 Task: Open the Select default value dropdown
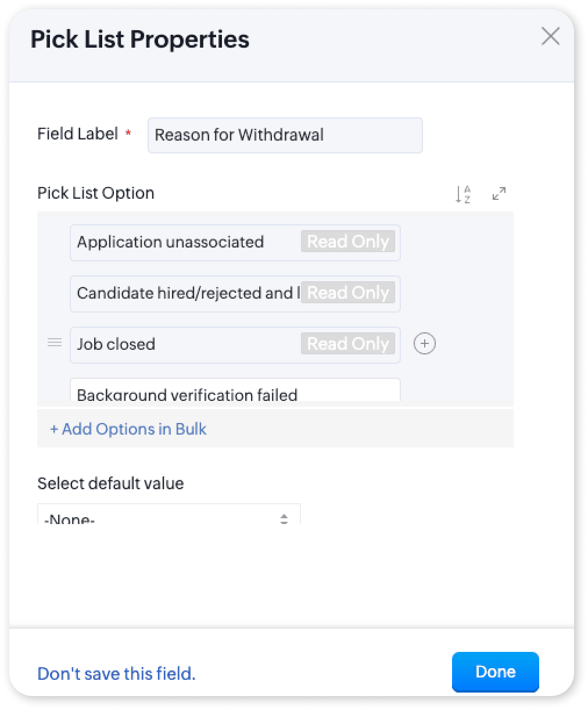[x=168, y=517]
